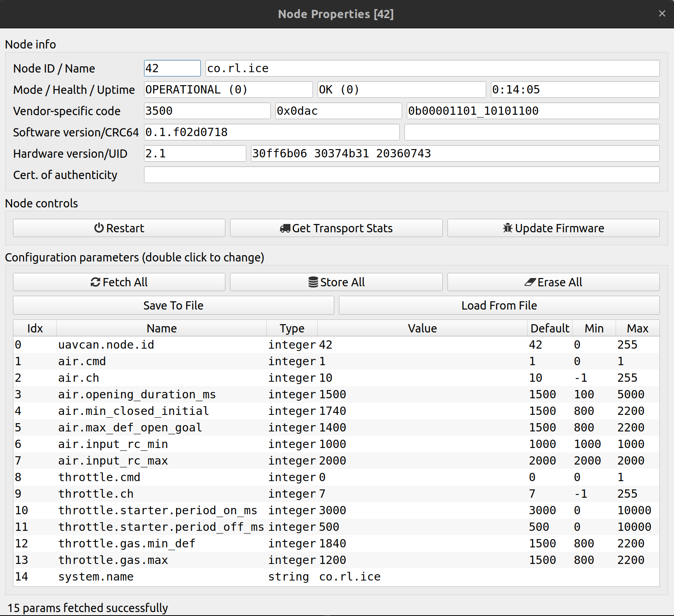Click the Min column header

point(594,328)
